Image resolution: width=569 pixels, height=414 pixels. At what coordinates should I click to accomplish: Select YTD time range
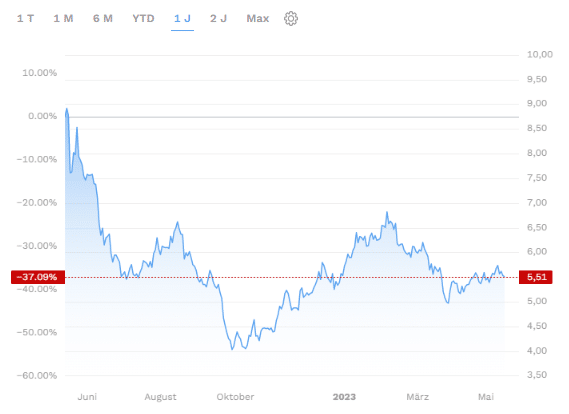tap(143, 19)
